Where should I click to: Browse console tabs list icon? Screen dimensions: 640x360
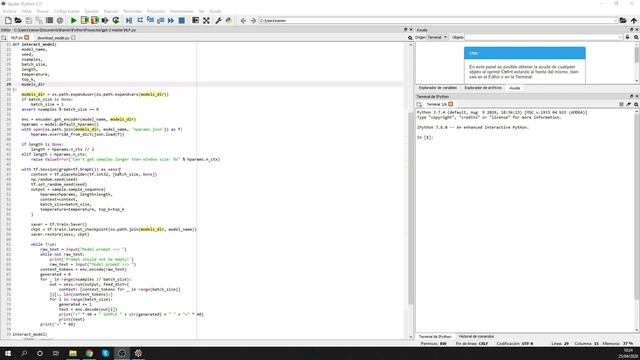coord(419,104)
